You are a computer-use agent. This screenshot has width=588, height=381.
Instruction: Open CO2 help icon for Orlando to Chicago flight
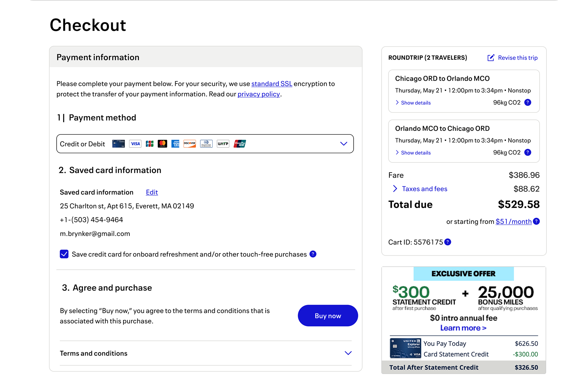tap(528, 152)
